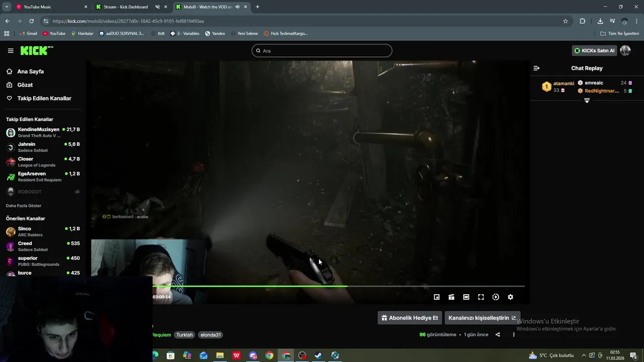
Task: Open Chrome apps grid in bookmarks bar
Action: (7, 34)
